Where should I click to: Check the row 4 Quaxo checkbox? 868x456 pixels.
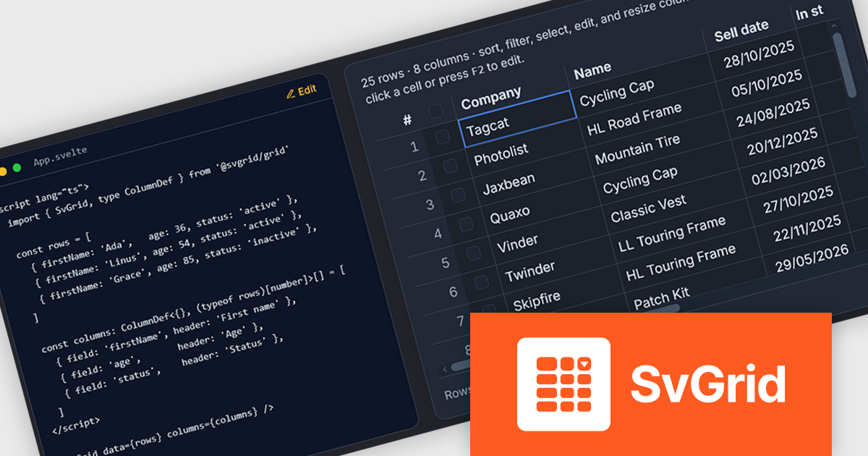point(466,224)
